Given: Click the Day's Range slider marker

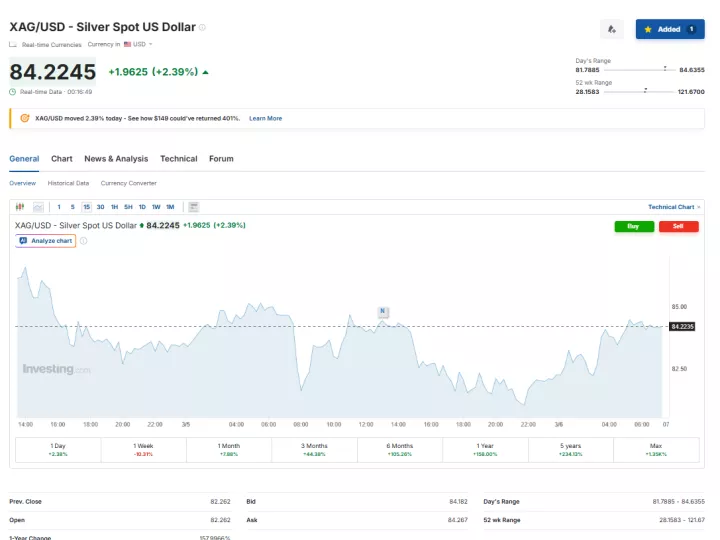Looking at the screenshot, I should pos(665,69).
